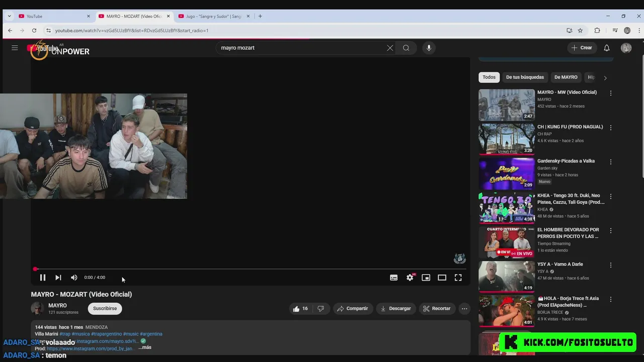
Task: Click the #trap hashtag
Action: (x=65, y=334)
